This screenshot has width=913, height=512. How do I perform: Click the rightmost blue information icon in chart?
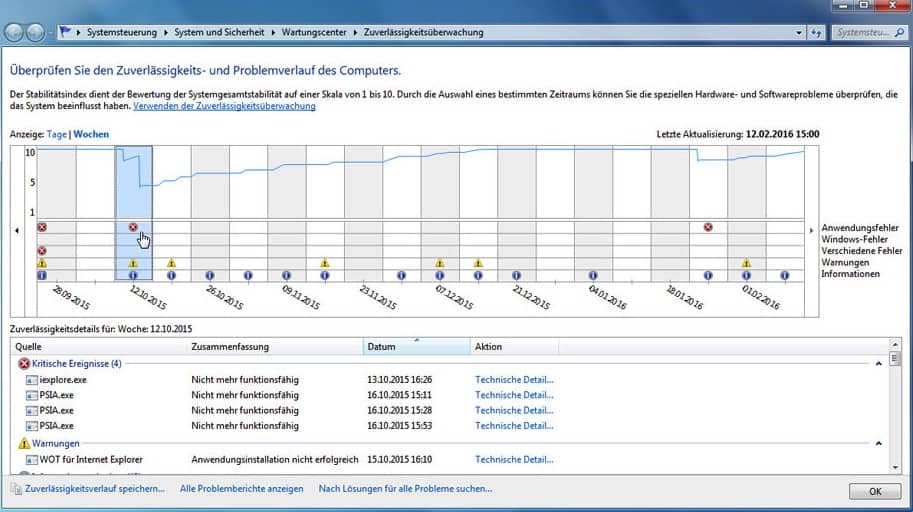784,275
